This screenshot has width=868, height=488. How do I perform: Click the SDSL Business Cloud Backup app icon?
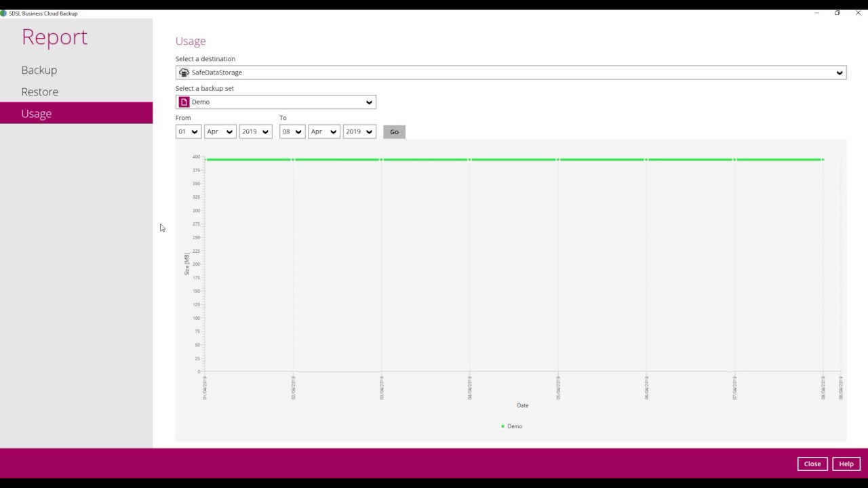click(x=3, y=13)
